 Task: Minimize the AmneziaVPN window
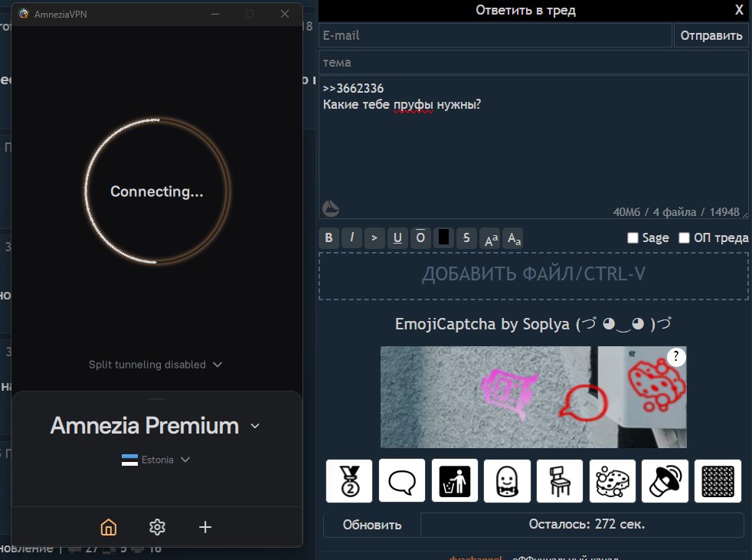[x=215, y=14]
